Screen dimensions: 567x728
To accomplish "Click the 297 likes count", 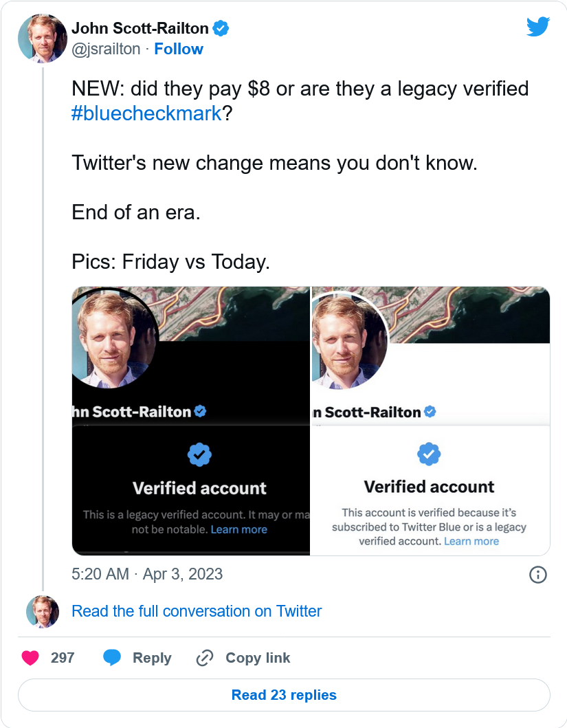I will point(63,658).
